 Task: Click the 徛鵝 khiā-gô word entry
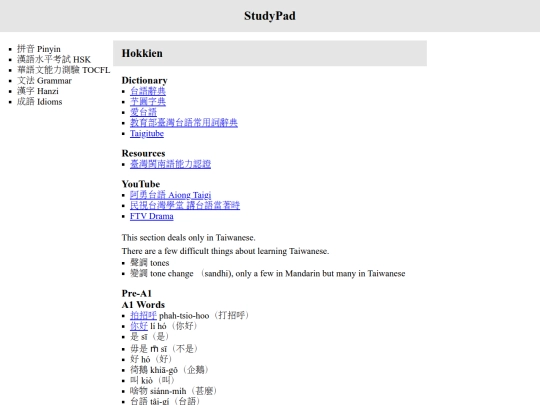click(169, 370)
